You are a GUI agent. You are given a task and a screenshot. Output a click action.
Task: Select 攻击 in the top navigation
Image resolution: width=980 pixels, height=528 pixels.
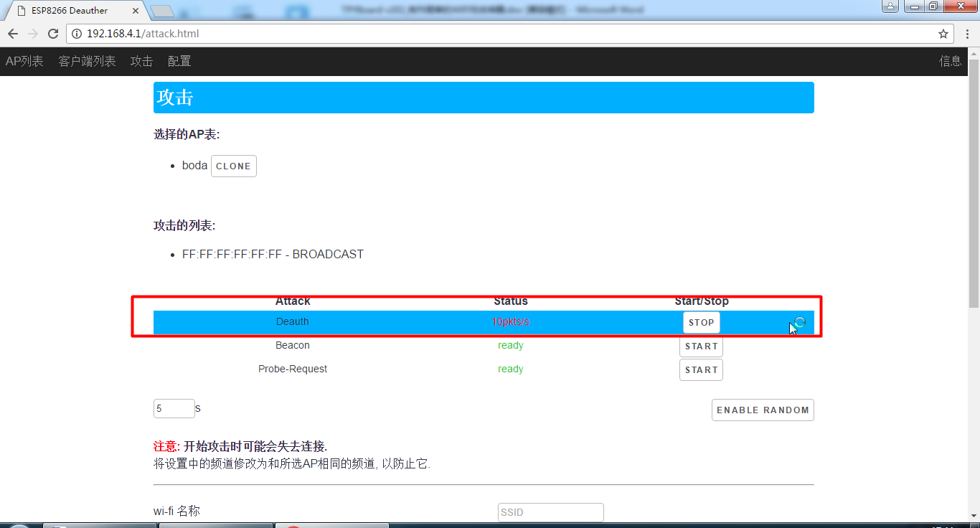141,62
